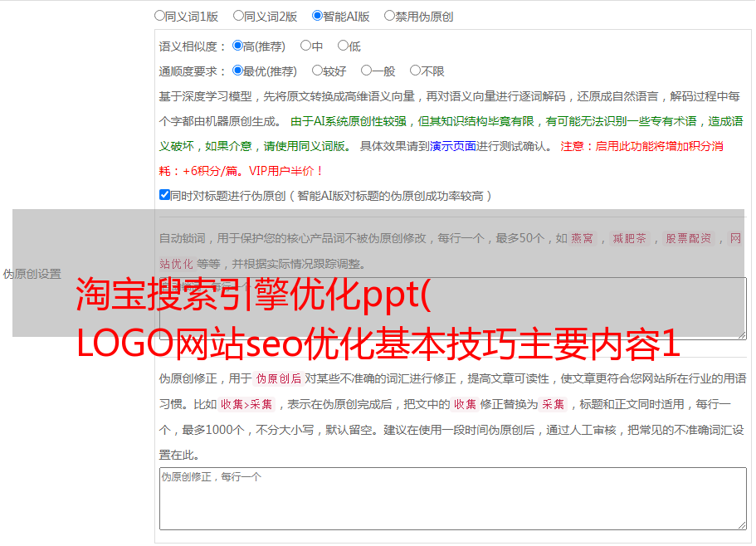Click the red 注意 points warning text
Image resolution: width=756 pixels, height=546 pixels.
pos(441,158)
